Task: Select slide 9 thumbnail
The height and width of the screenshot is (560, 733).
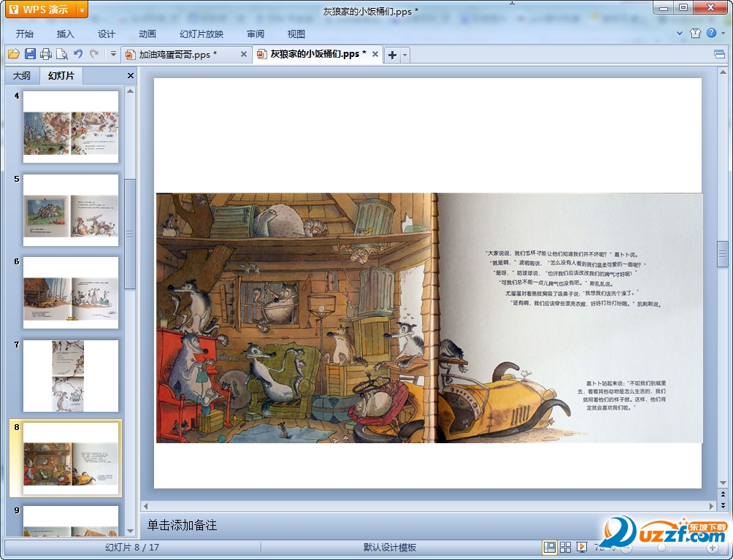Action: (x=71, y=521)
